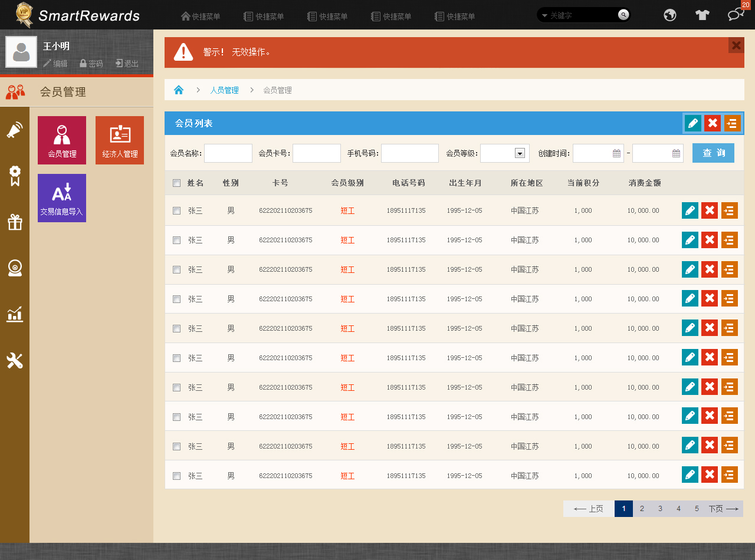Select page 1 in pagination

click(x=623, y=509)
